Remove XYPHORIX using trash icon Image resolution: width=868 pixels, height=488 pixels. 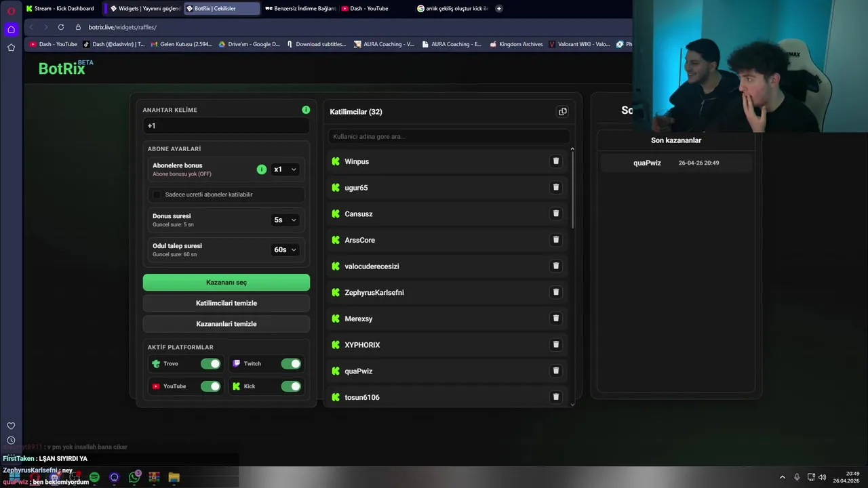click(x=556, y=344)
